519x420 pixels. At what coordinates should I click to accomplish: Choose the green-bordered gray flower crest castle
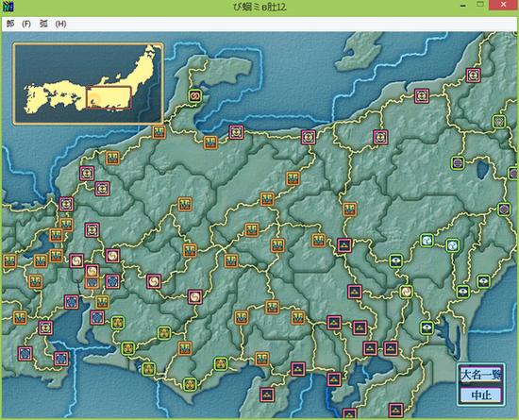pyautogui.click(x=499, y=122)
